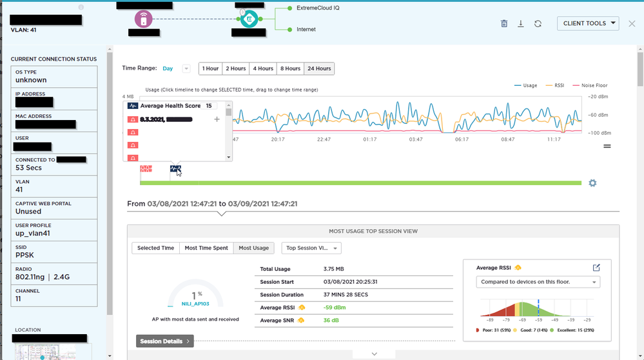Click the 36 dB Average SNR value
The image size is (644, 360).
[331, 320]
